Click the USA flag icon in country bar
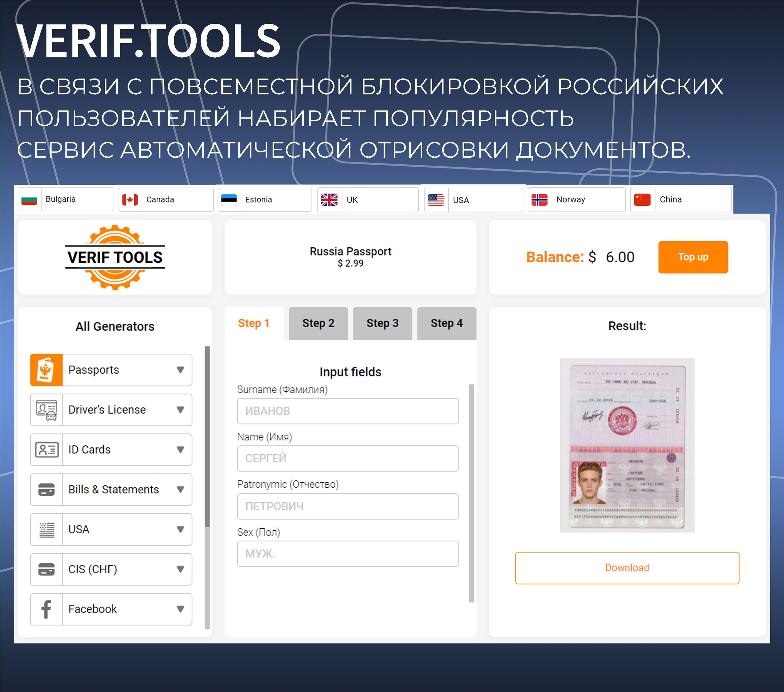The image size is (784, 692). coord(436,200)
